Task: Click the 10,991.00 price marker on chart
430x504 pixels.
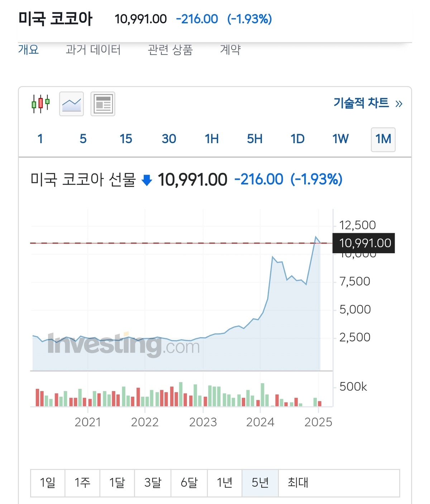Action: click(364, 243)
